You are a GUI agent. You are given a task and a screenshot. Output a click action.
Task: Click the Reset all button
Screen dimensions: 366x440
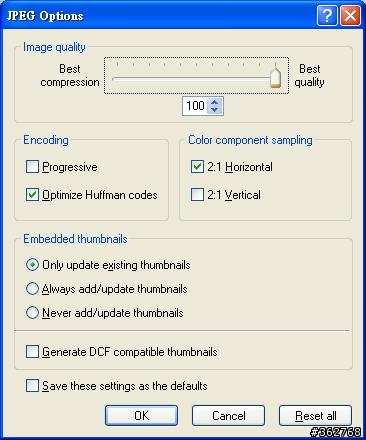click(315, 415)
